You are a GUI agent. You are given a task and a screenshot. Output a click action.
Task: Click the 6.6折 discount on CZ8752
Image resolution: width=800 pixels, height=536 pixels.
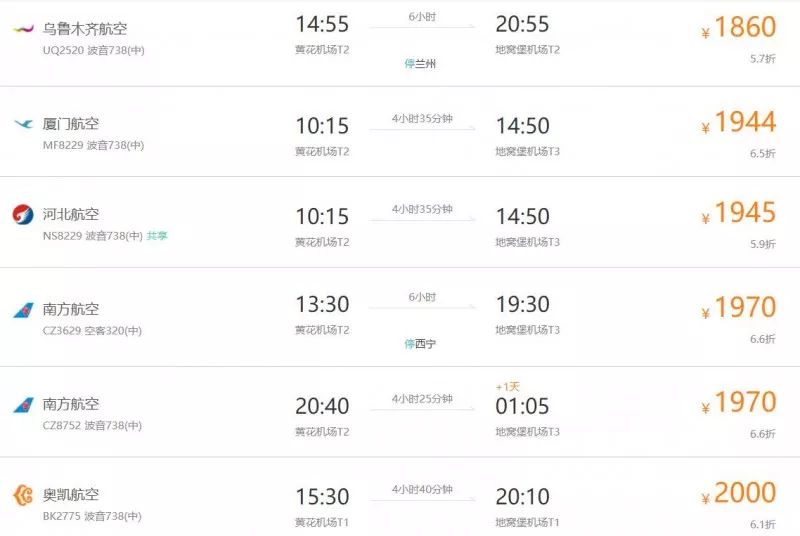pyautogui.click(x=763, y=434)
